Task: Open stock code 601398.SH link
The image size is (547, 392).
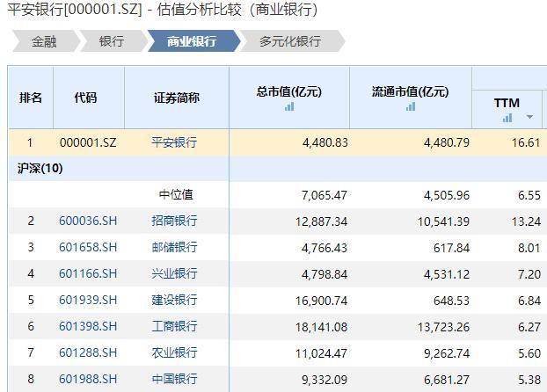Action: tap(88, 326)
